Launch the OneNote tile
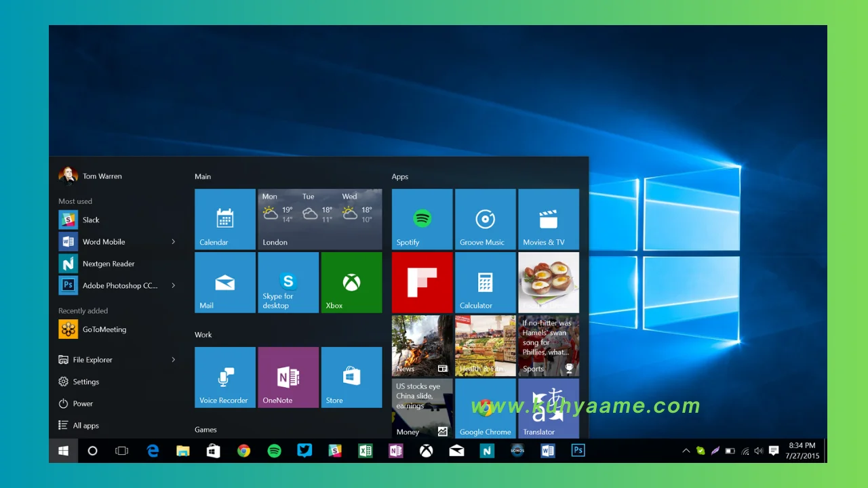The image size is (868, 488). coord(288,378)
